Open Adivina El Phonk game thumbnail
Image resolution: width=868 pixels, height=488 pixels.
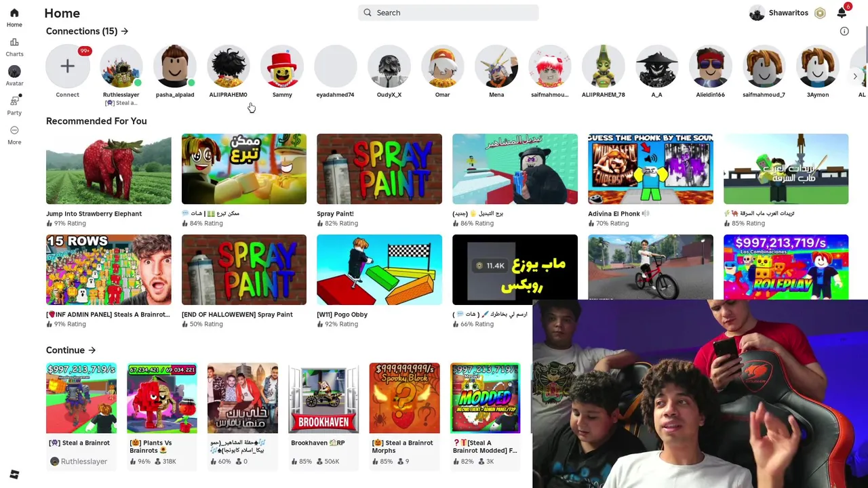pyautogui.click(x=650, y=169)
